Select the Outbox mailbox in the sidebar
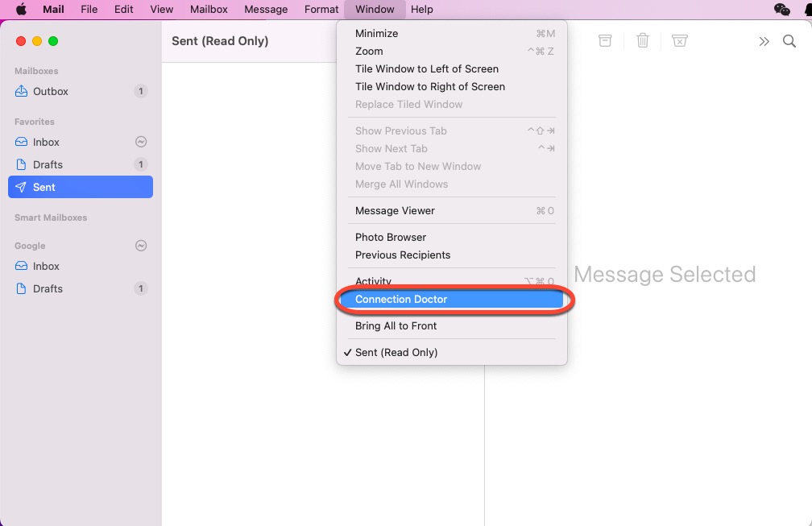This screenshot has height=526, width=812. tap(50, 91)
